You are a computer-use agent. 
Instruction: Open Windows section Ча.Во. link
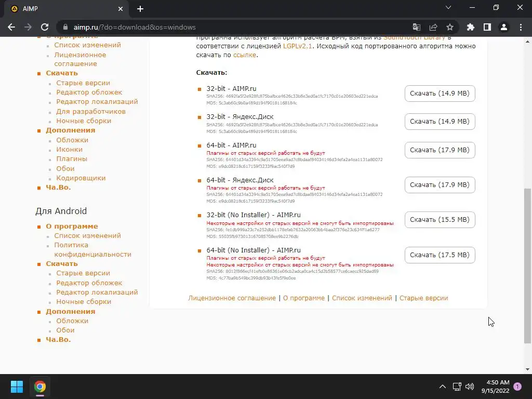click(58, 187)
